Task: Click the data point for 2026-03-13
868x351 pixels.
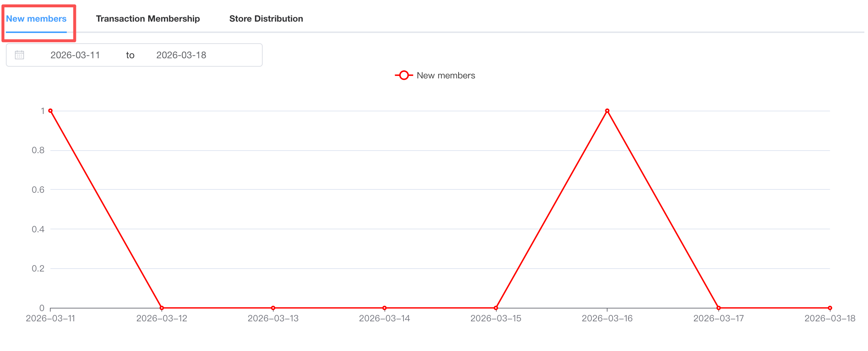Action: coord(273,308)
